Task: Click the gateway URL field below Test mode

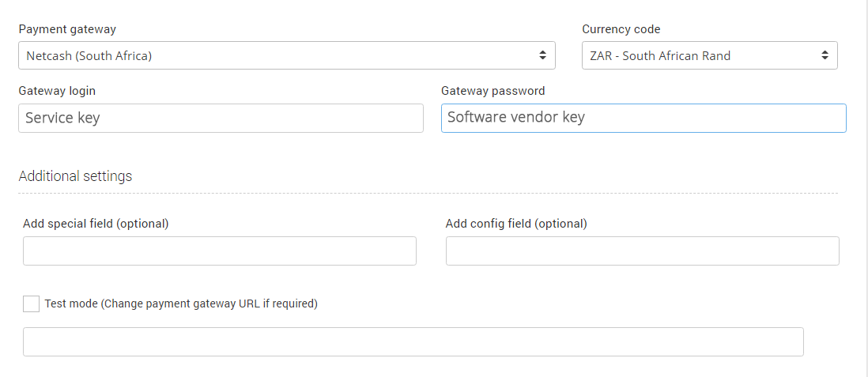Action: click(413, 341)
